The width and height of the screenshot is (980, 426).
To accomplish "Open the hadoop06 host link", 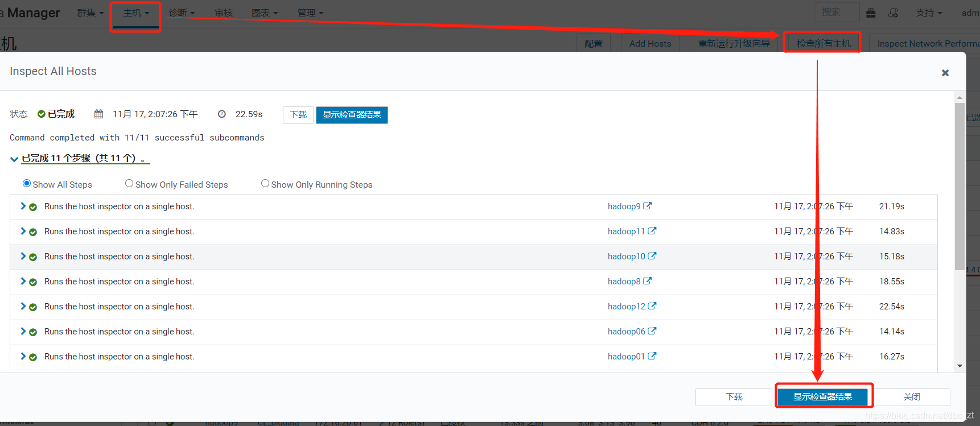I will 626,332.
